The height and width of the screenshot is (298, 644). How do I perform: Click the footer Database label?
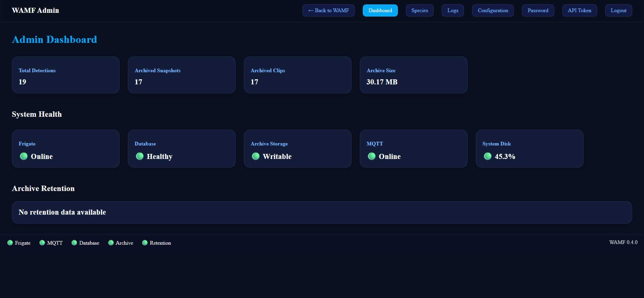89,243
